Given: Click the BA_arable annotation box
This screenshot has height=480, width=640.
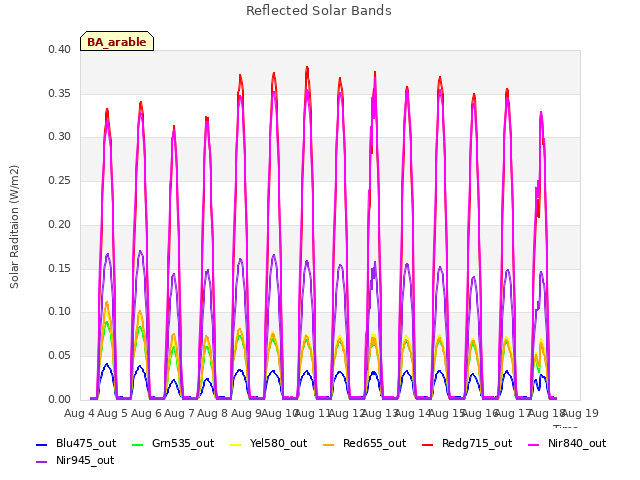Looking at the screenshot, I should (117, 41).
